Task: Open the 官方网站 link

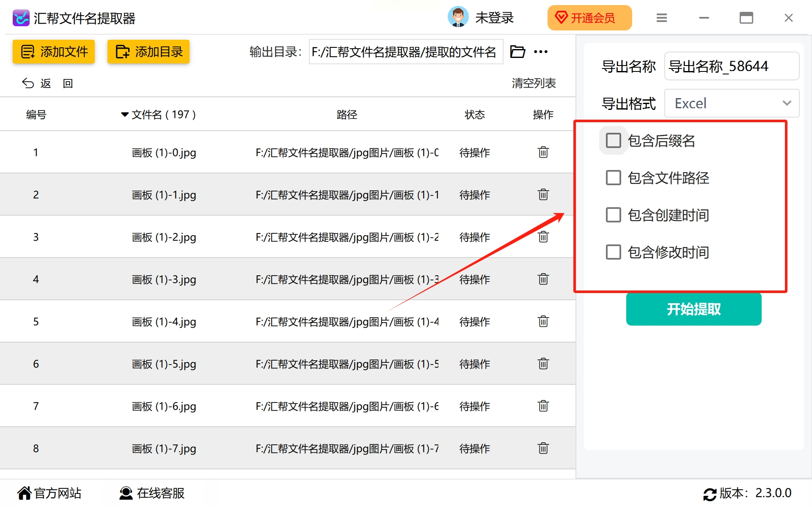Action: pyautogui.click(x=50, y=493)
